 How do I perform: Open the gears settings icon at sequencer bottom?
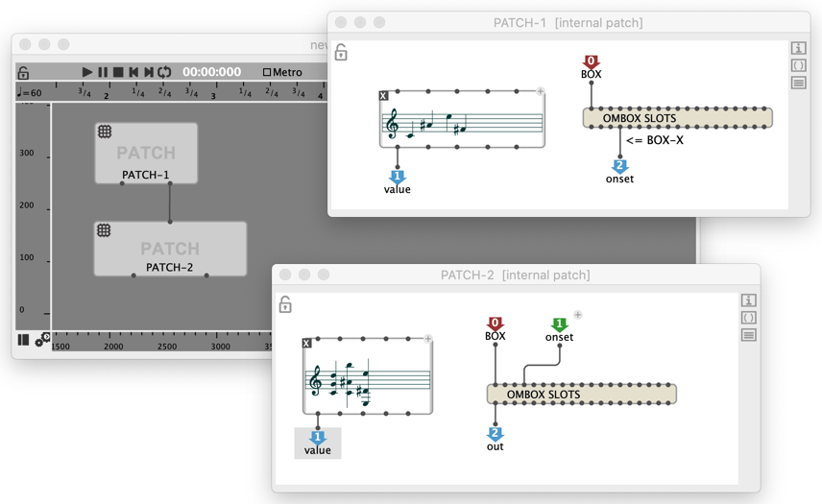41,340
